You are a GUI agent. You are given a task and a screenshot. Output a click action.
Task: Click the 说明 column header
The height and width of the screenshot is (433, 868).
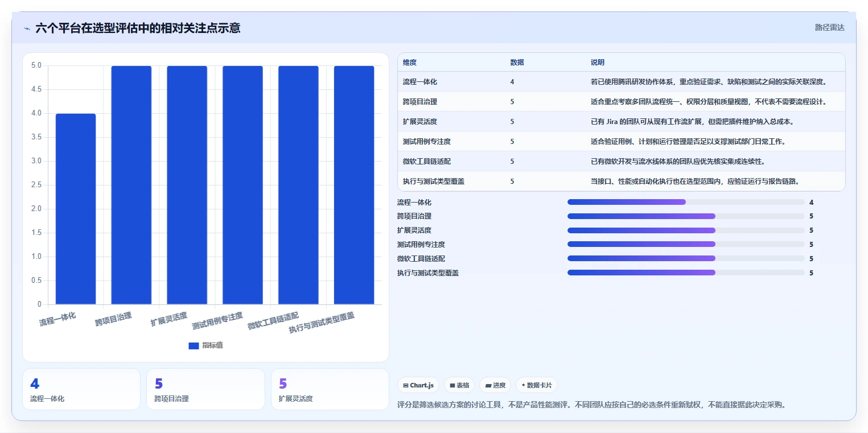(x=598, y=63)
